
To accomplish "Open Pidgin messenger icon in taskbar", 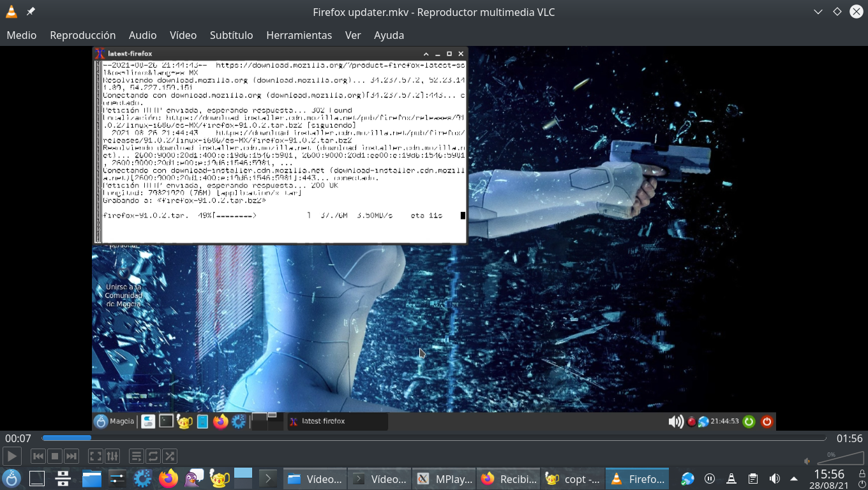I will (193, 478).
